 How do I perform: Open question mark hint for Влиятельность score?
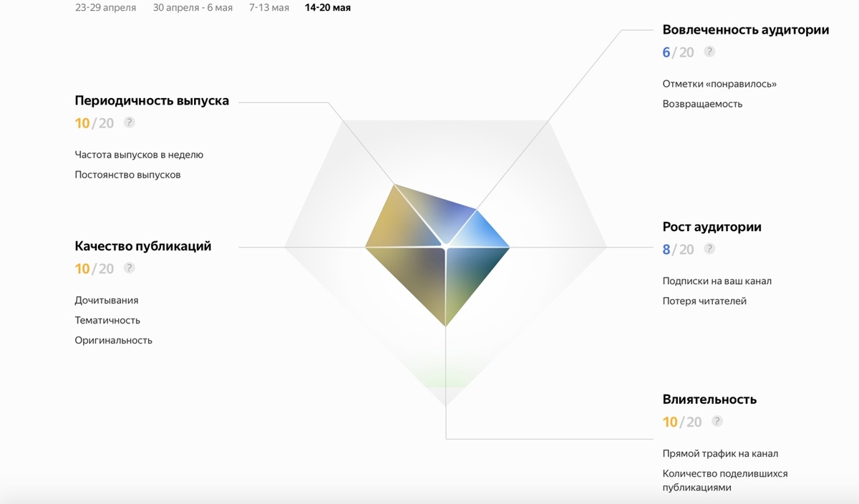(x=717, y=421)
